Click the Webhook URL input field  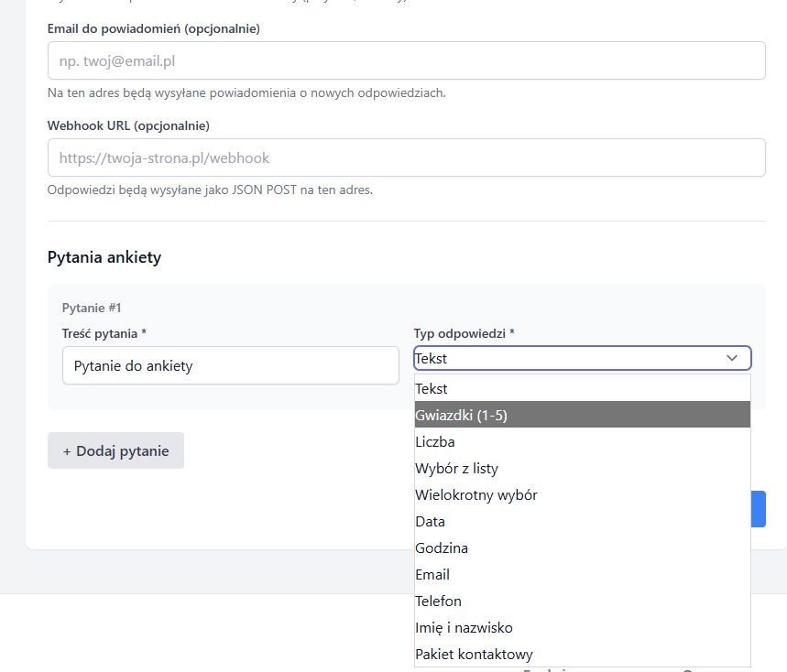(406, 157)
